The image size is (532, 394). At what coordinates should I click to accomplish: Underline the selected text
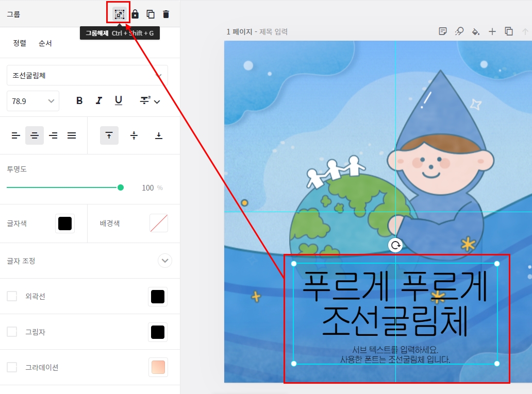point(119,100)
